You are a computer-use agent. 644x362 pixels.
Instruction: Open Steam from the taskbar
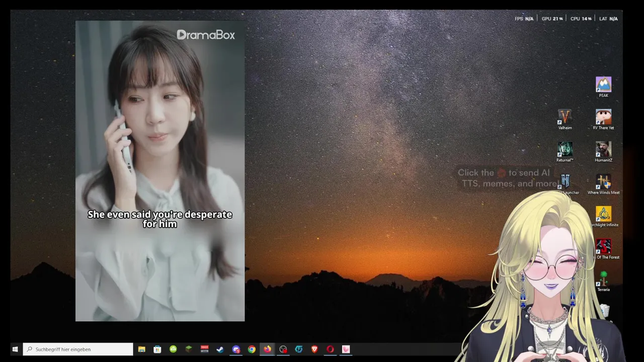coord(220,349)
